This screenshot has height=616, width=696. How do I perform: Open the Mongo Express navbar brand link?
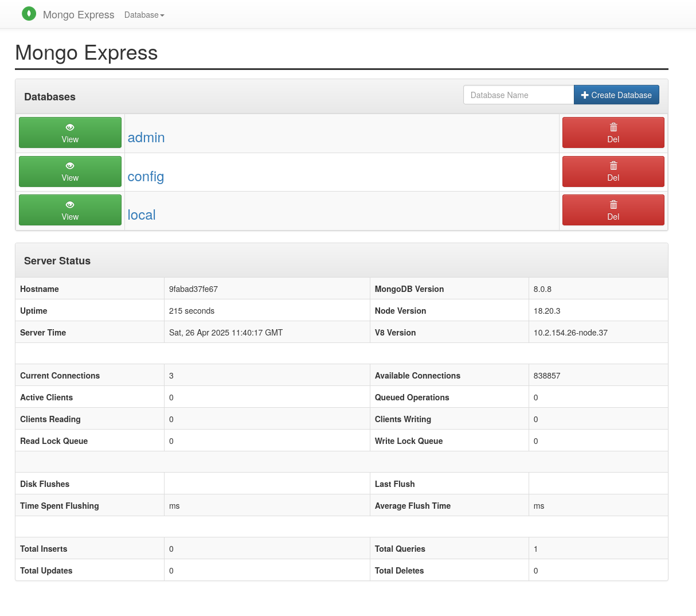[x=79, y=15]
